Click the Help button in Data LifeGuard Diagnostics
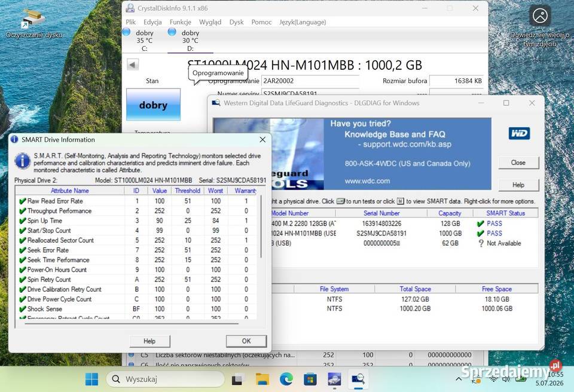 (518, 185)
